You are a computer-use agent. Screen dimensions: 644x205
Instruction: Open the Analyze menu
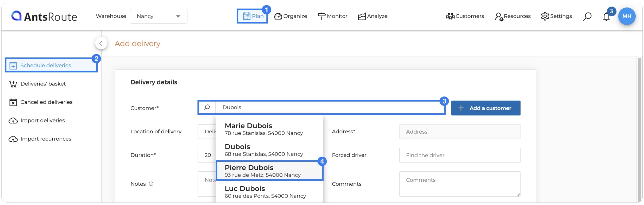tap(373, 16)
